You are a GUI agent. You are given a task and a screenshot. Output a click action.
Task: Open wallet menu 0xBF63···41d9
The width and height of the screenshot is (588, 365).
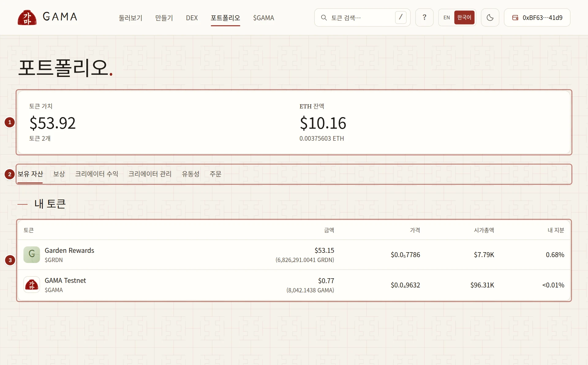[x=537, y=17]
